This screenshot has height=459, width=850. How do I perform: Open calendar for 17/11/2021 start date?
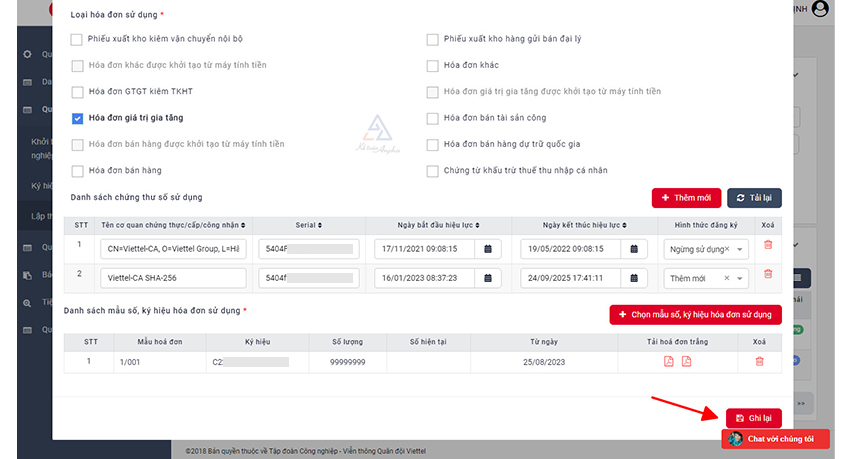488,249
